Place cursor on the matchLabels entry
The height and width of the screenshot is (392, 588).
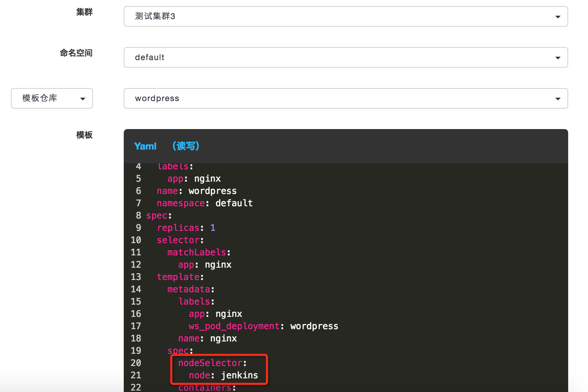pyautogui.click(x=197, y=252)
